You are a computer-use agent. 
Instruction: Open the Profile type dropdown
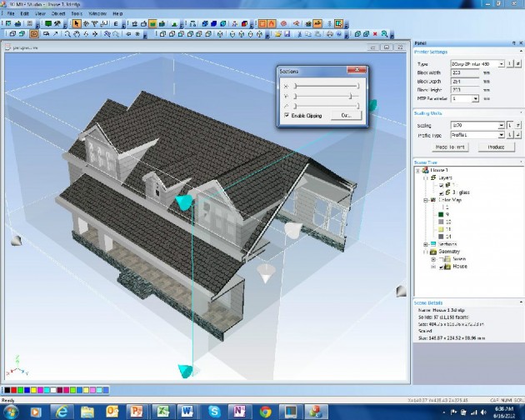coord(501,133)
